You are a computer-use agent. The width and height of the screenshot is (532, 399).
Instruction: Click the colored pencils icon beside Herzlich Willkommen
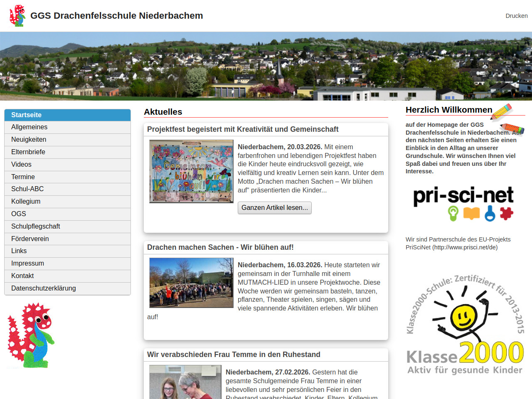pyautogui.click(x=507, y=120)
